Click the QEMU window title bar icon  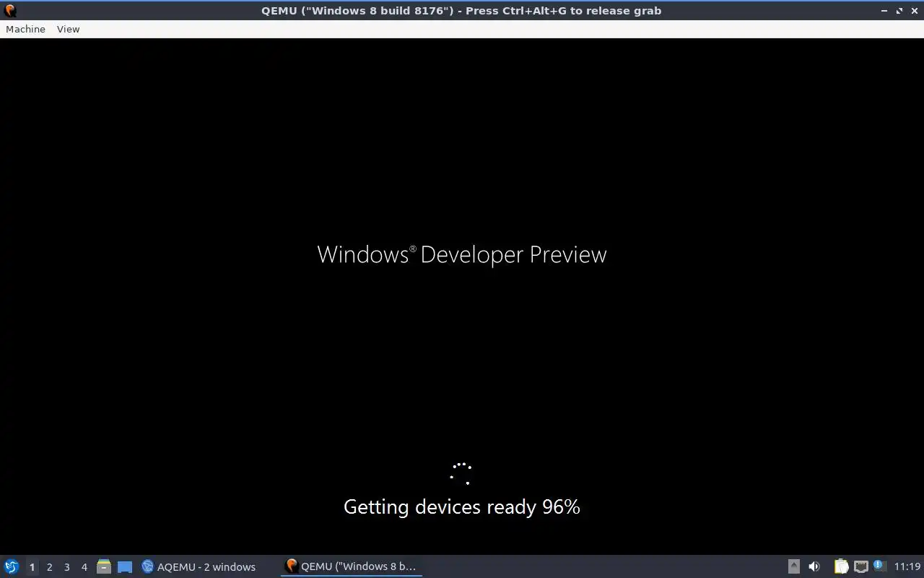click(x=10, y=10)
